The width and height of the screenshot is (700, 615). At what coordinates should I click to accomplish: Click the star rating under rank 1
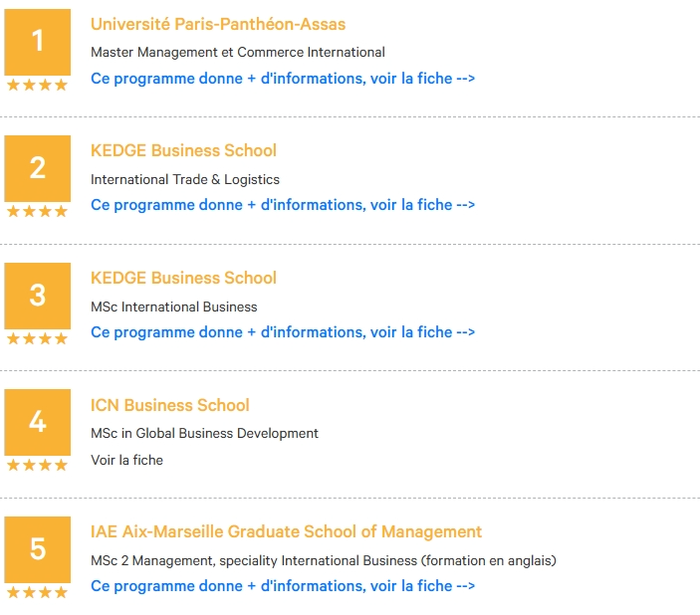(x=38, y=85)
